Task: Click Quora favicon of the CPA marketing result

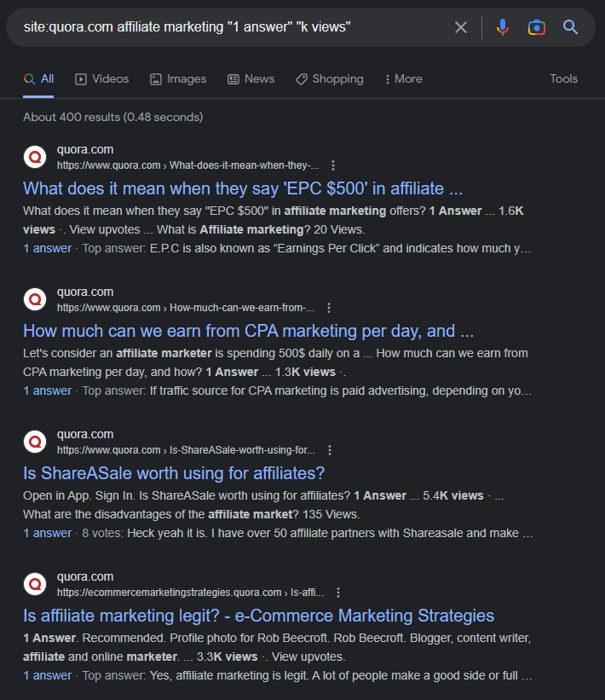Action: (x=35, y=299)
